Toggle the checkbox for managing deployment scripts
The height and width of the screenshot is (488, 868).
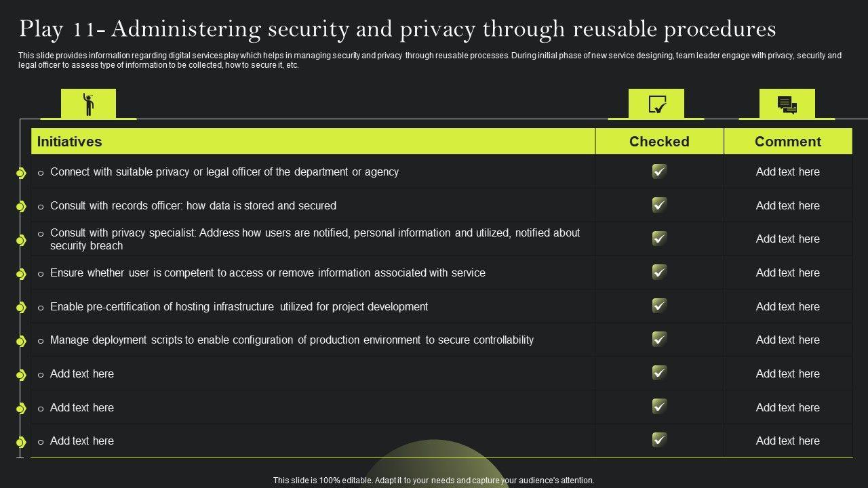click(659, 340)
